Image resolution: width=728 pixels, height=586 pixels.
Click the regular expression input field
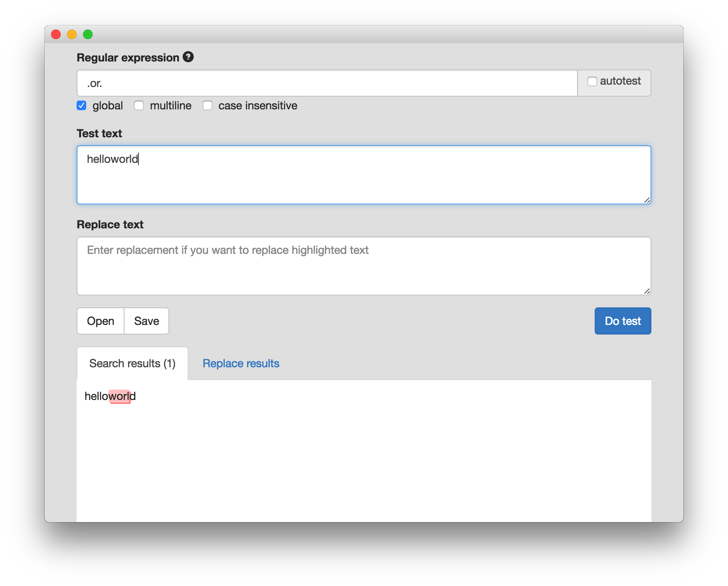click(326, 83)
